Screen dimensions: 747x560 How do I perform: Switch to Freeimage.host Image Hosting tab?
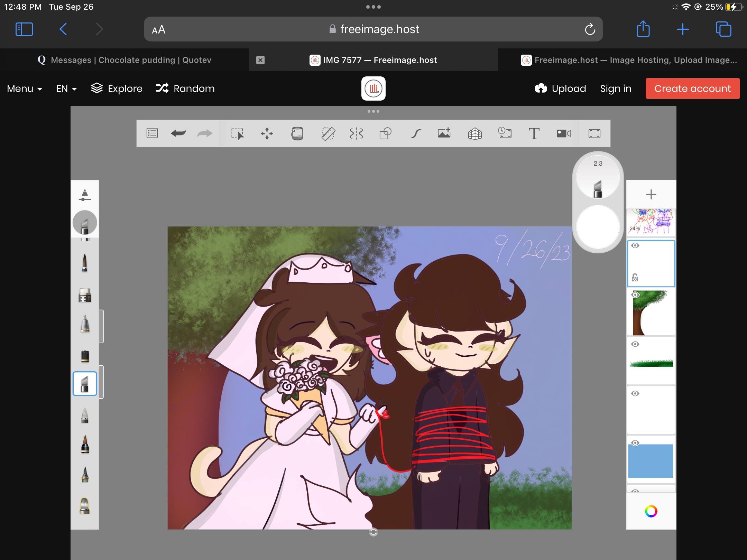(x=629, y=60)
